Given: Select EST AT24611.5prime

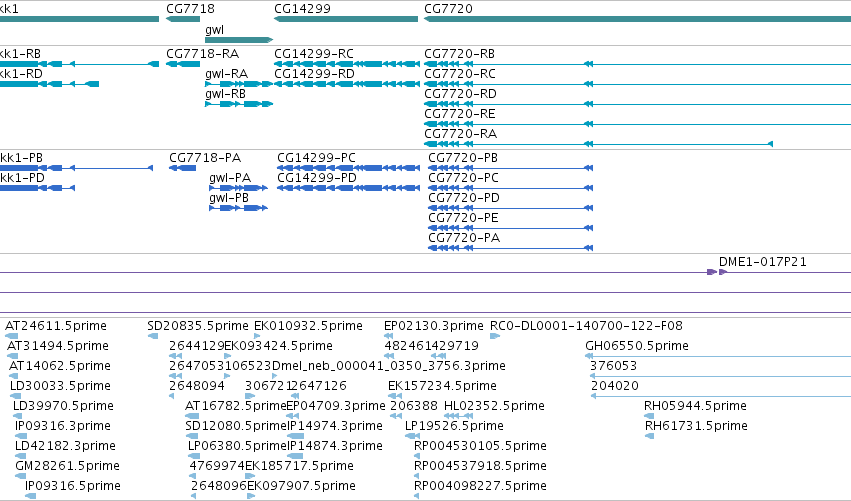Looking at the screenshot, I should 56,326.
